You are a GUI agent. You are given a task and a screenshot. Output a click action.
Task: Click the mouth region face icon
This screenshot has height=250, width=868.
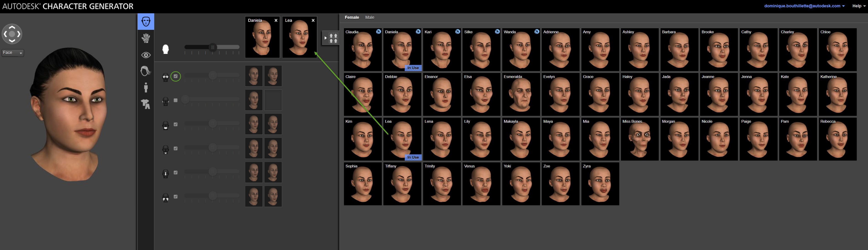[165, 125]
